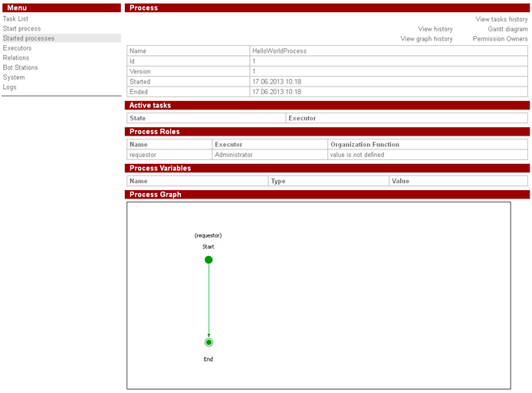532x393 pixels.
Task: Open System menu item
Action: click(14, 77)
